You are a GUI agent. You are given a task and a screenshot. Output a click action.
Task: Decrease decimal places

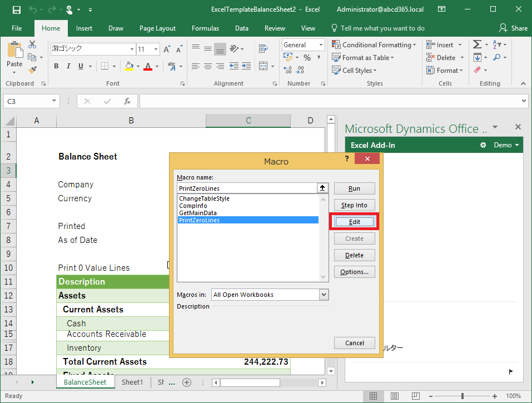tap(300, 70)
